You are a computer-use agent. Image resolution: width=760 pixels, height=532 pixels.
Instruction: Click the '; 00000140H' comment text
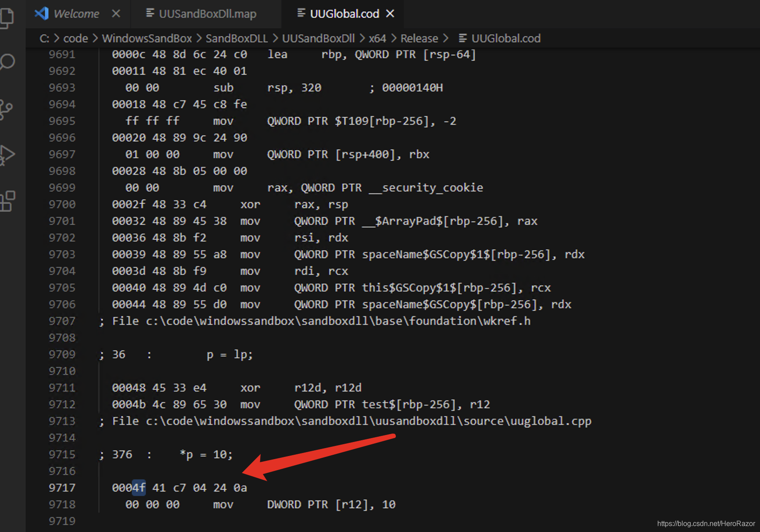(406, 88)
